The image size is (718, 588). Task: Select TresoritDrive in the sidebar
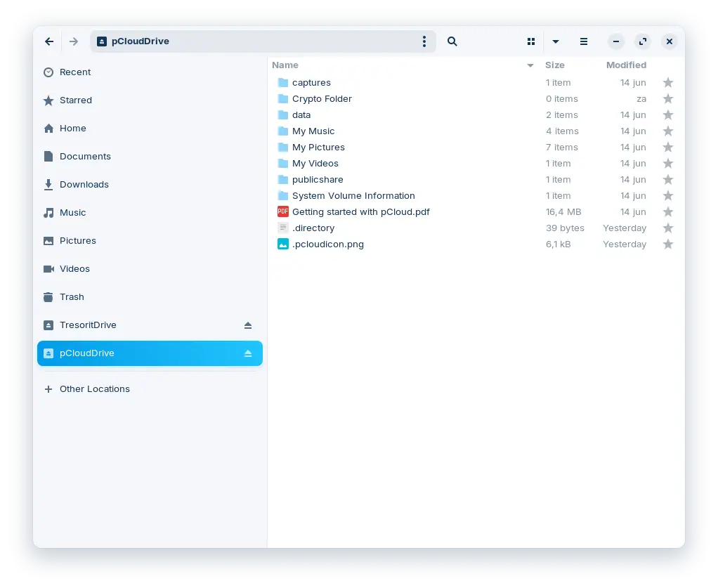click(x=150, y=325)
